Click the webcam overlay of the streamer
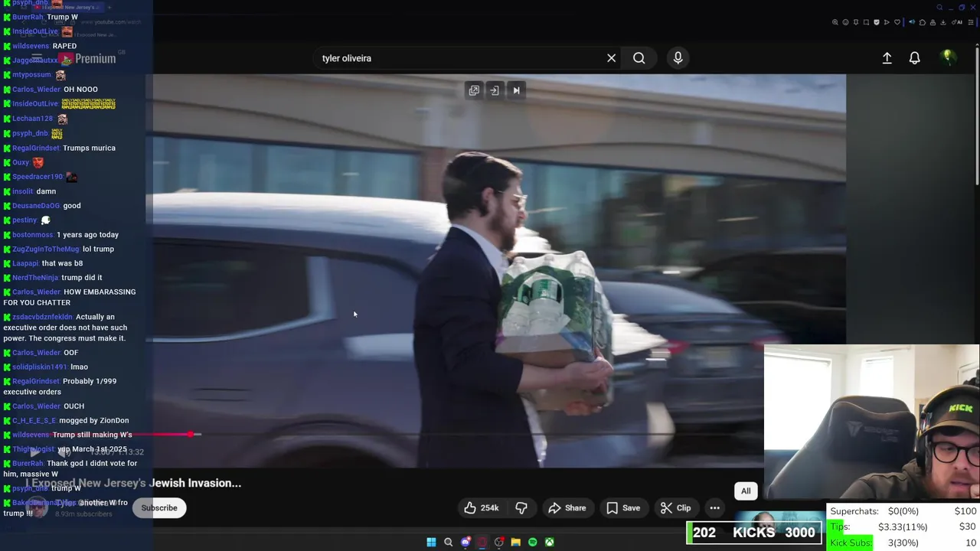The width and height of the screenshot is (980, 551). 871,422
